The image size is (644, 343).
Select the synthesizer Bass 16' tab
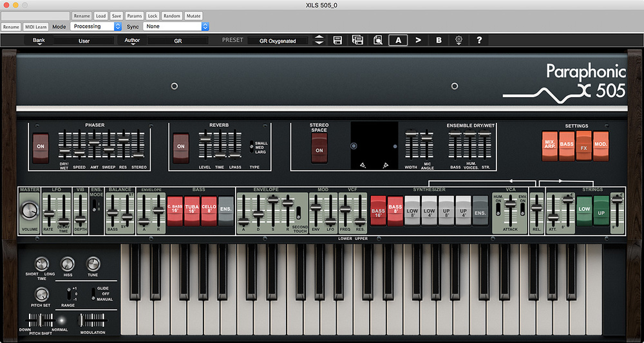pos(378,210)
